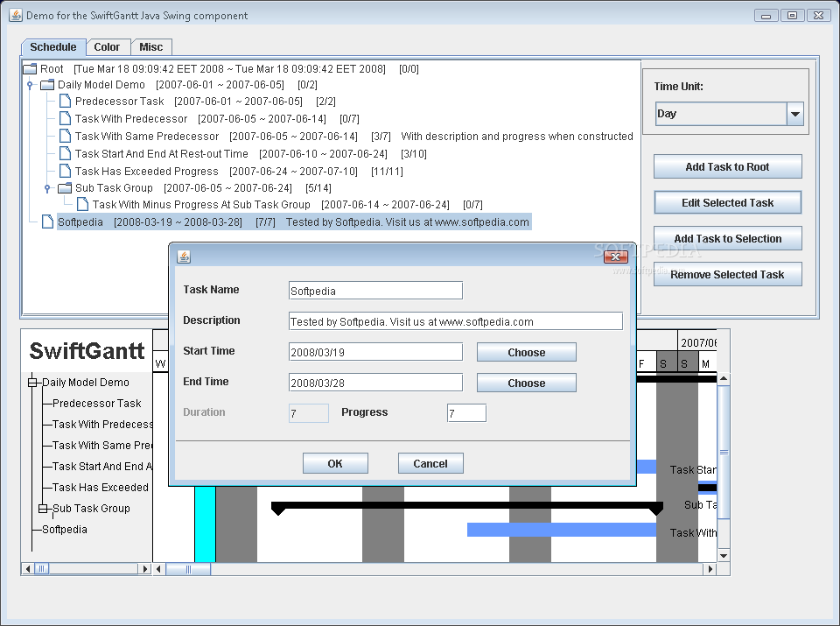This screenshot has width=840, height=626.
Task: Collapse the Daily Model Demo tree node handle
Action: click(x=30, y=85)
